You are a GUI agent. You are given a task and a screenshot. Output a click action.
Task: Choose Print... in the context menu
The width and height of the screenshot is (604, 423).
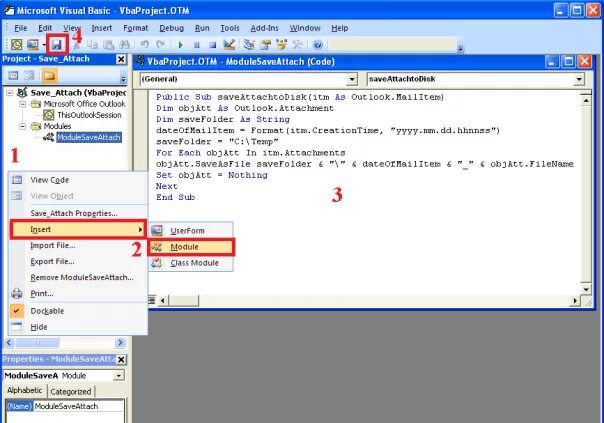[x=78, y=294]
